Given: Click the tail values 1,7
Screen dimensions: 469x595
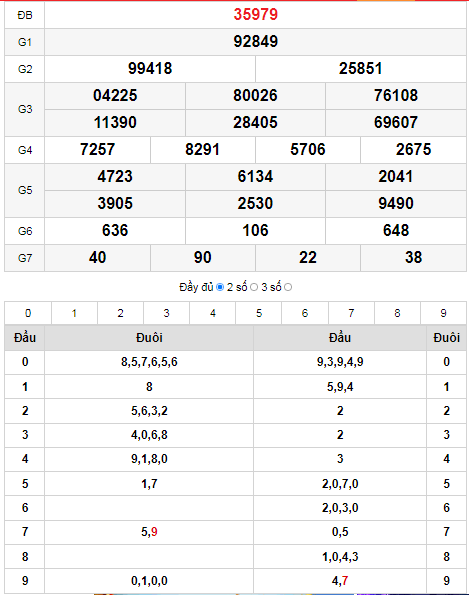Looking at the screenshot, I should 149,484.
